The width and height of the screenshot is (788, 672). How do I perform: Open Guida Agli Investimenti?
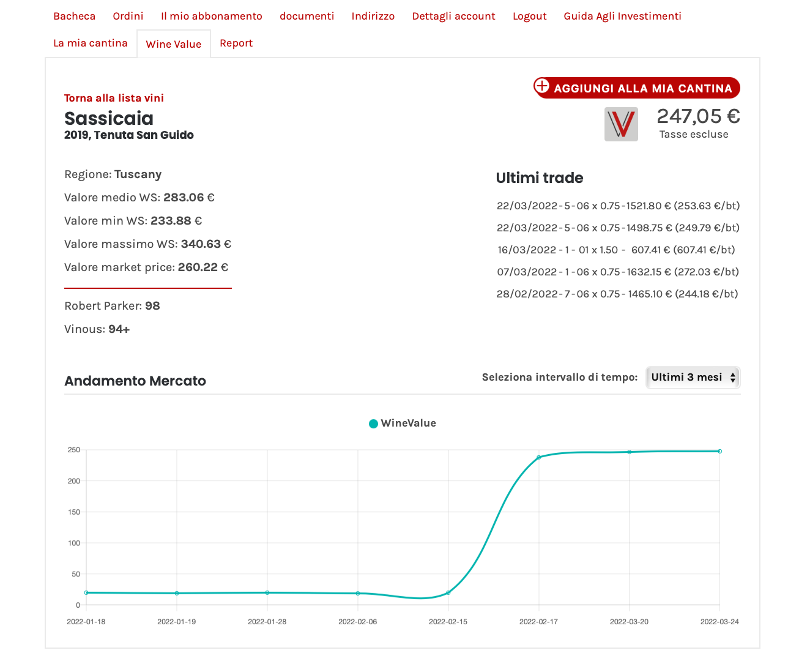622,17
